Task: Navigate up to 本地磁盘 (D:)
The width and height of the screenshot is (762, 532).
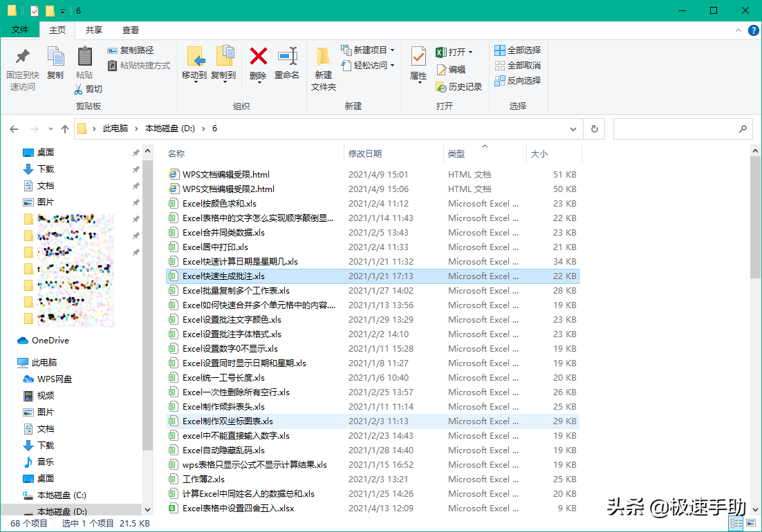Action: [65, 129]
